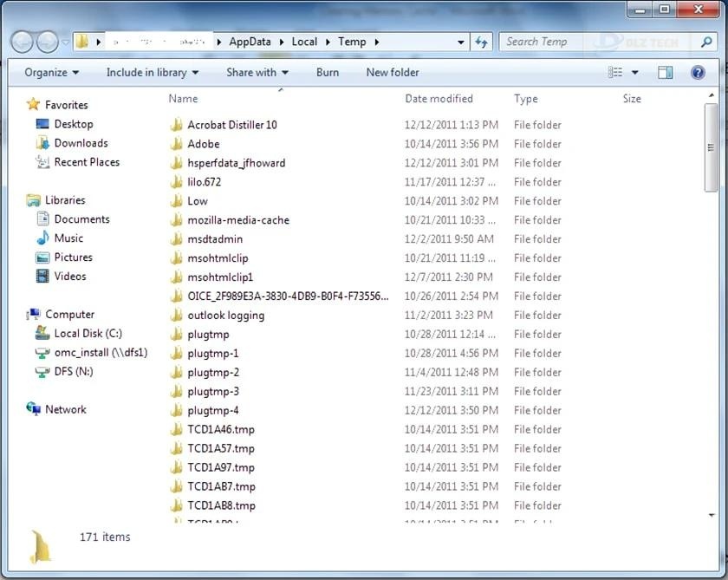Screen dimensions: 728x580
Task: Click the Burn button
Action: click(x=327, y=72)
